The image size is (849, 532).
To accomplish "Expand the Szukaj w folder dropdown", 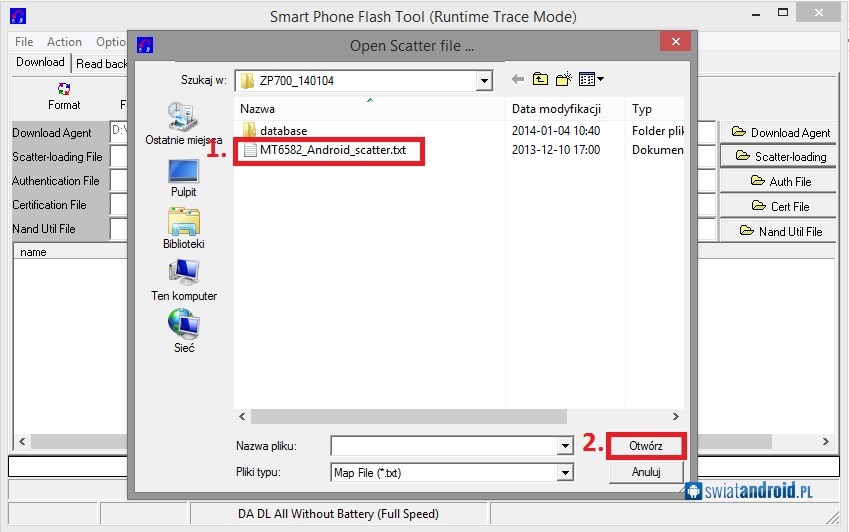I will [484, 81].
